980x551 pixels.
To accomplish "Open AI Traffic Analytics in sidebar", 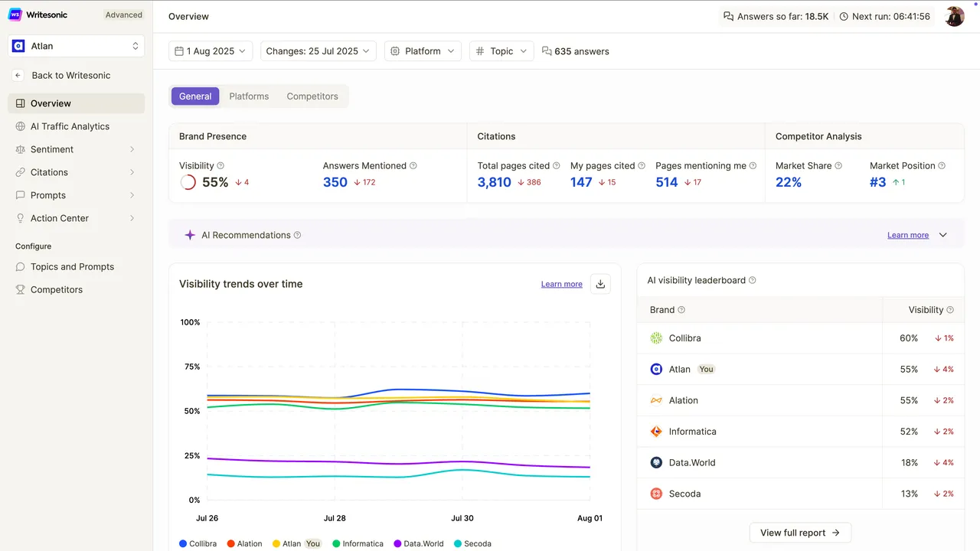I will [x=77, y=126].
